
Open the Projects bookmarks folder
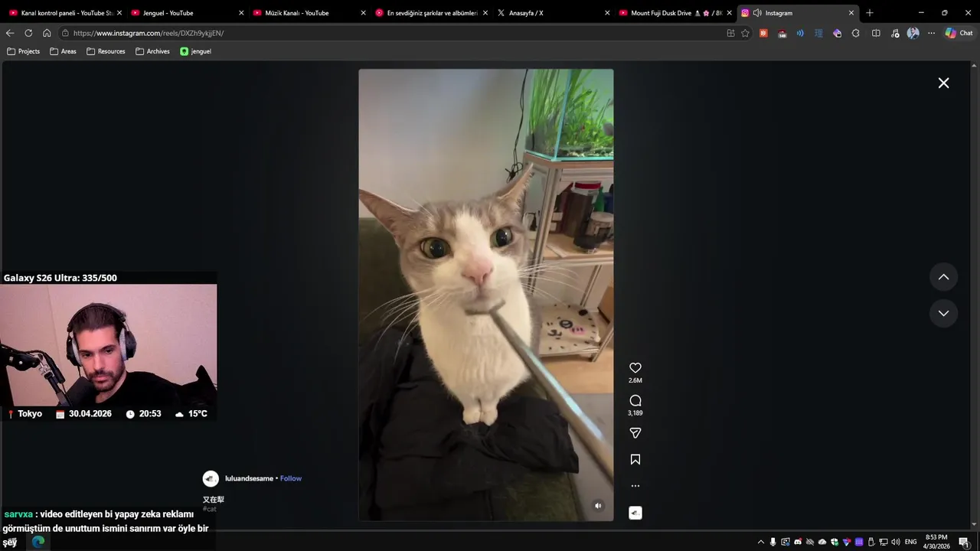pyautogui.click(x=23, y=51)
